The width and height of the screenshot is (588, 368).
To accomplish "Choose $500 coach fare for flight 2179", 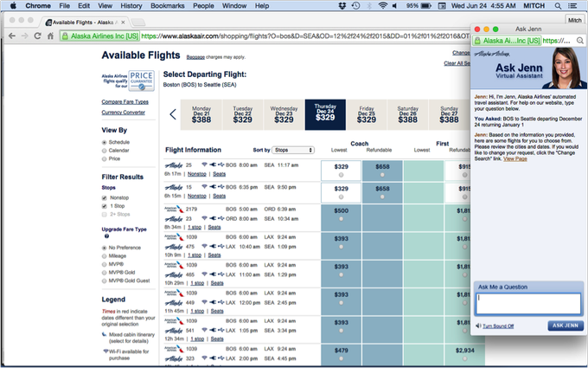I will point(341,219).
